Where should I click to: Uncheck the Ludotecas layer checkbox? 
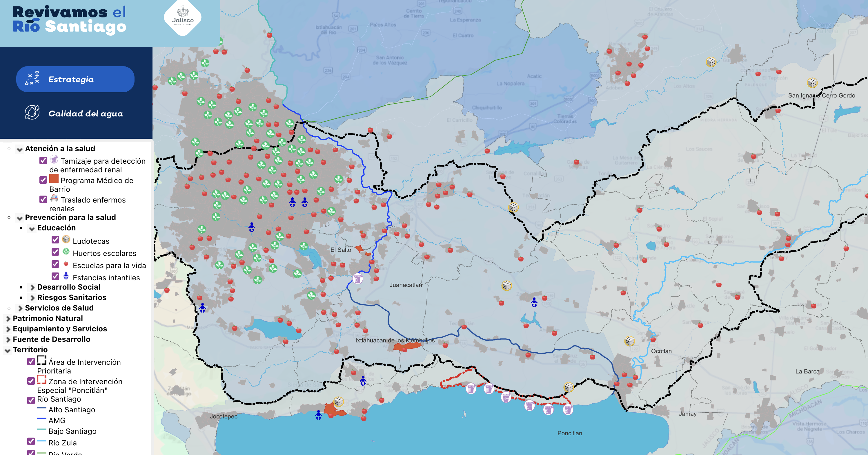click(x=56, y=240)
